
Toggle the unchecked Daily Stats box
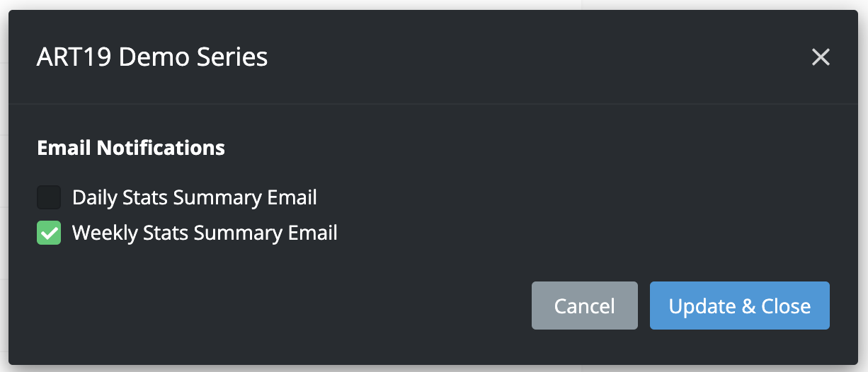tap(49, 197)
